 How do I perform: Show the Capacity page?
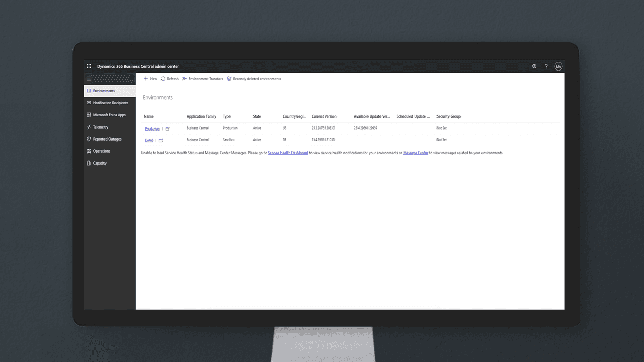(x=99, y=163)
